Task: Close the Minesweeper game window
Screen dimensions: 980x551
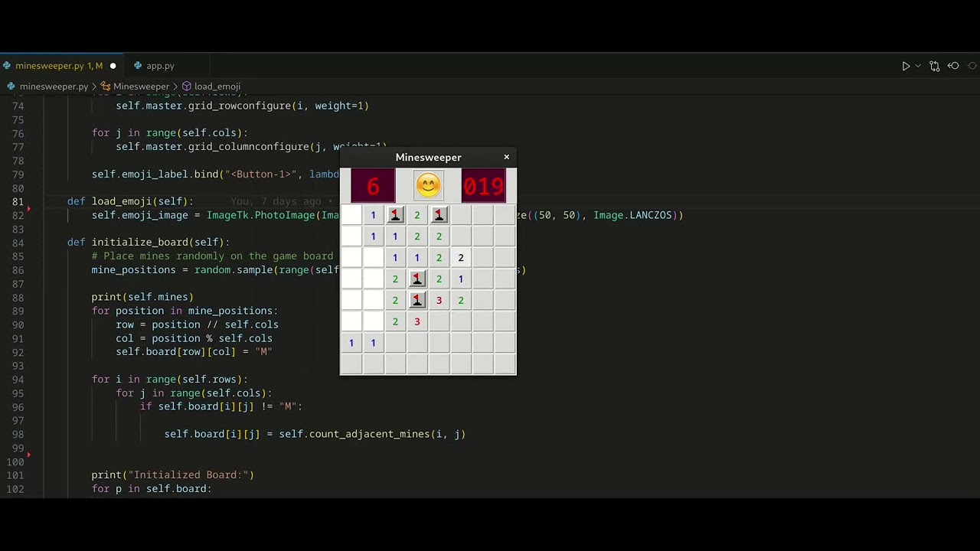Action: point(506,157)
